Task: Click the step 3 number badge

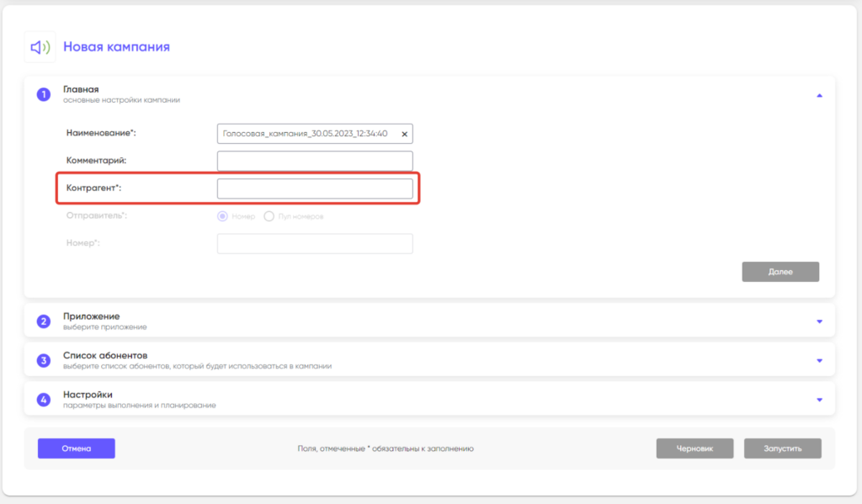Action: (44, 360)
